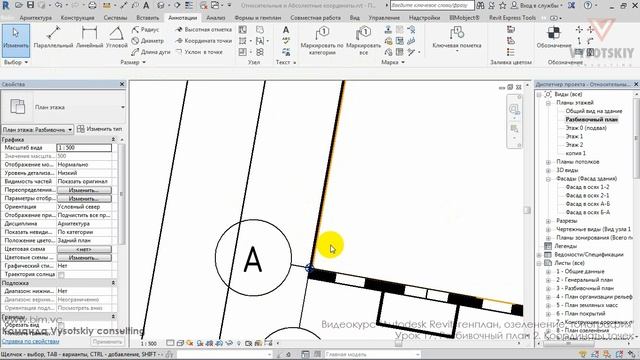Click Маркировать по категории tag tool
The height and width of the screenshot is (360, 640).
[x=322, y=40]
